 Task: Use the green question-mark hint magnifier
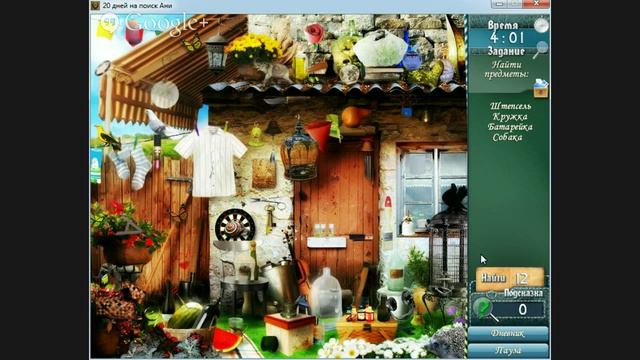[x=484, y=309]
